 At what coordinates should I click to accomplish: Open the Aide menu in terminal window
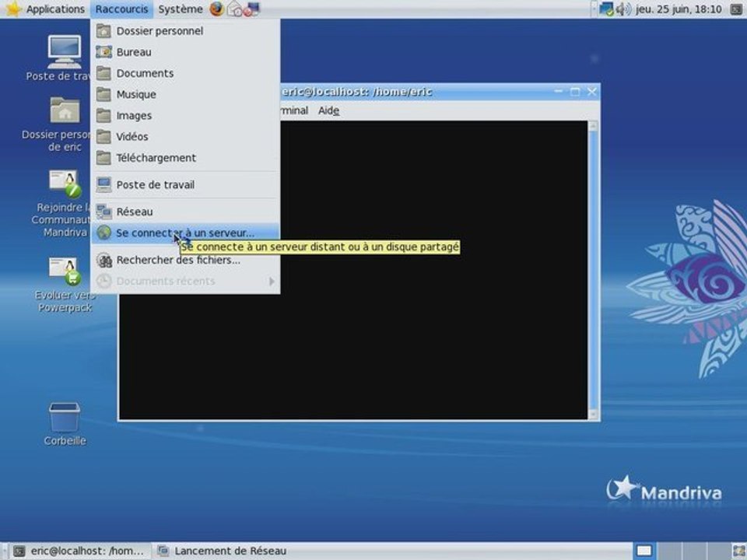click(328, 110)
